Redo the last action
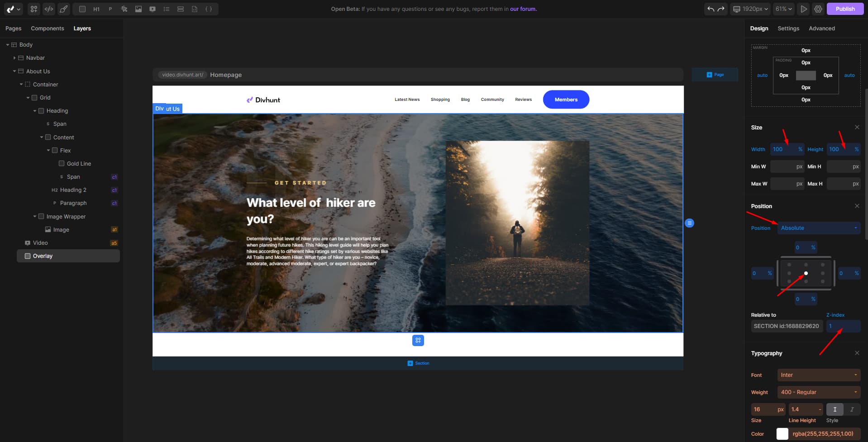 tap(721, 9)
